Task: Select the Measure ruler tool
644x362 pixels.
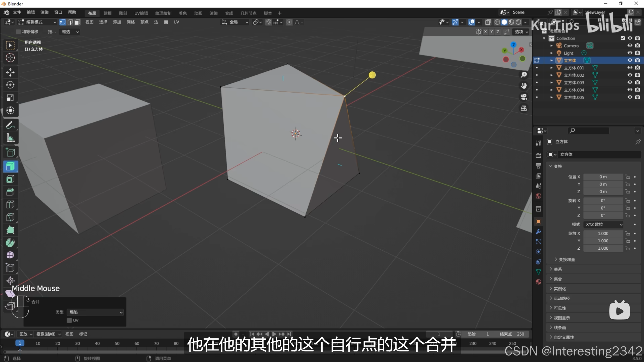Action: [10, 138]
